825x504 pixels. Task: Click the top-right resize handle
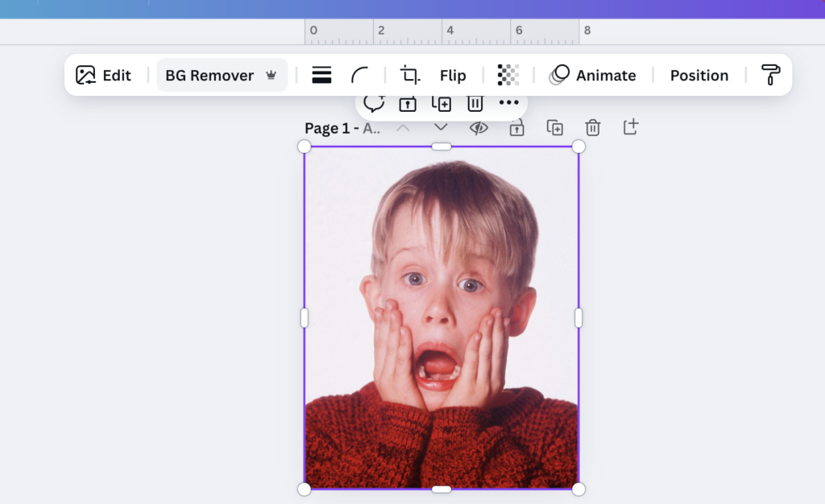point(578,147)
